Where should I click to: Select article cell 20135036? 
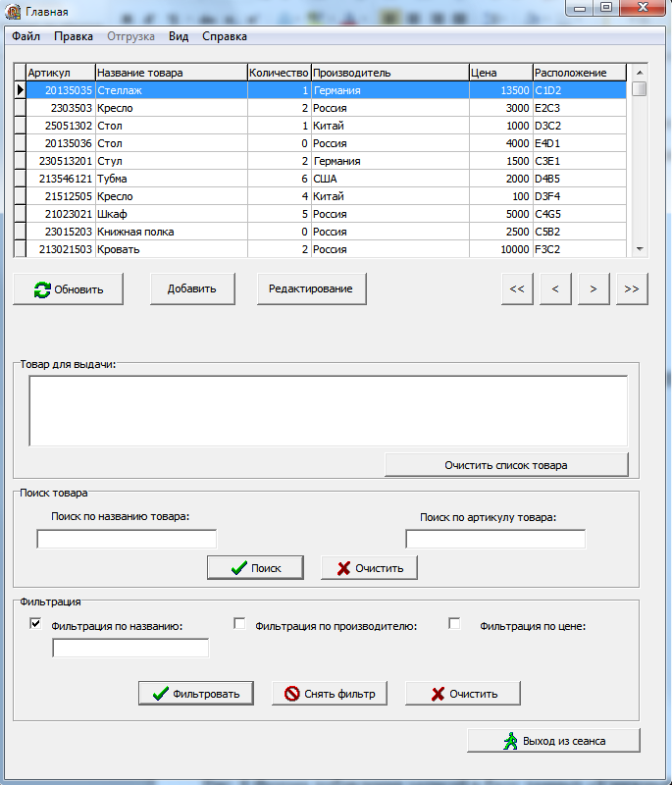61,143
